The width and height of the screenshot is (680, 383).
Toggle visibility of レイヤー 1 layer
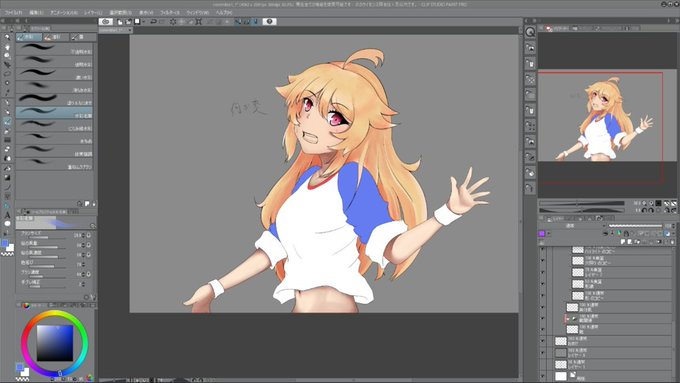(542, 364)
